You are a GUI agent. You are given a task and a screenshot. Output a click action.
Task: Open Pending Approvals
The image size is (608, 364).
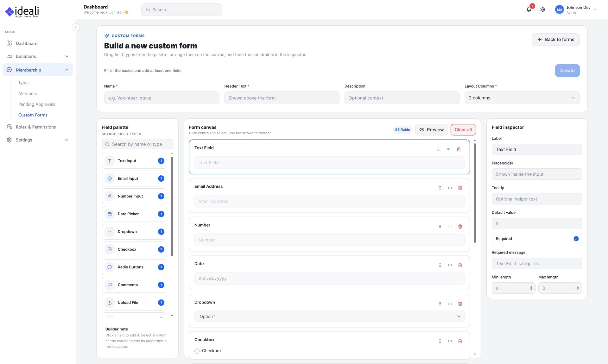(36, 104)
